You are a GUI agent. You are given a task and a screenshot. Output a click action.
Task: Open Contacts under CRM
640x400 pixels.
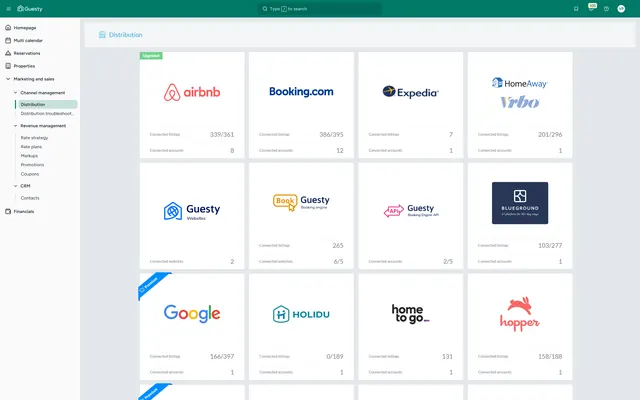point(30,198)
